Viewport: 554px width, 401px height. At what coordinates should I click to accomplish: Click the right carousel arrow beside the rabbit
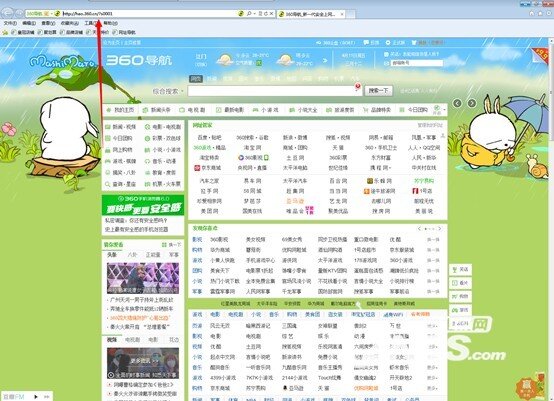pos(472,103)
